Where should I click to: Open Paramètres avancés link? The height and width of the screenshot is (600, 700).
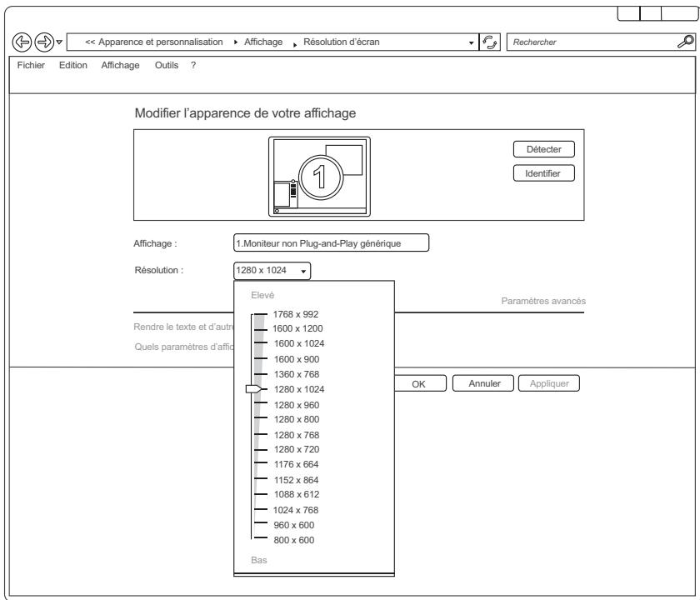click(x=543, y=301)
